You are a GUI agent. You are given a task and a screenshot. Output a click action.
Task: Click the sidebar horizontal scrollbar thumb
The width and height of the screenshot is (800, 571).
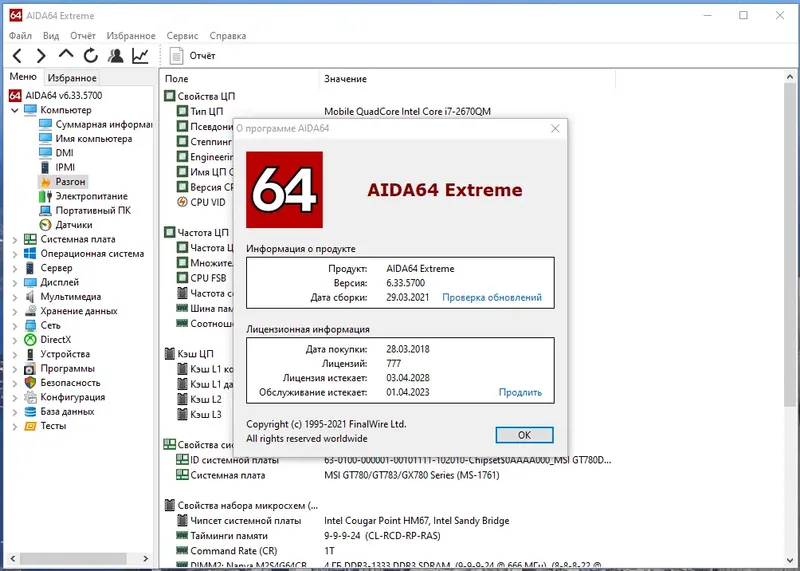(x=73, y=558)
